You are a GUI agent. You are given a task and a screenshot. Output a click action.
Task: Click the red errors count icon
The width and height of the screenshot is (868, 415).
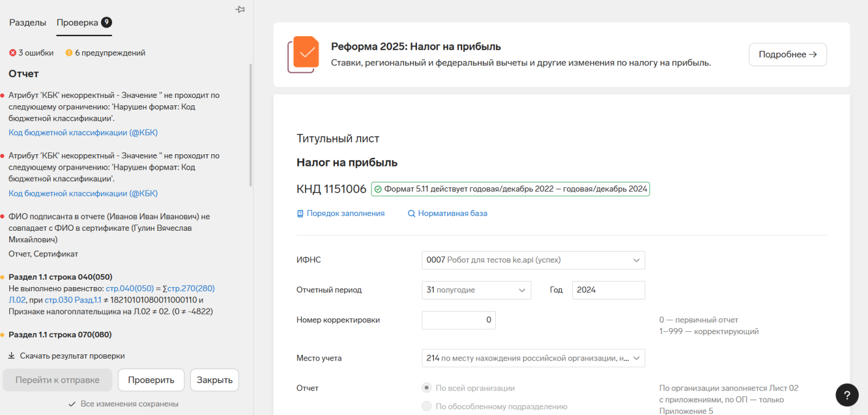coord(12,53)
